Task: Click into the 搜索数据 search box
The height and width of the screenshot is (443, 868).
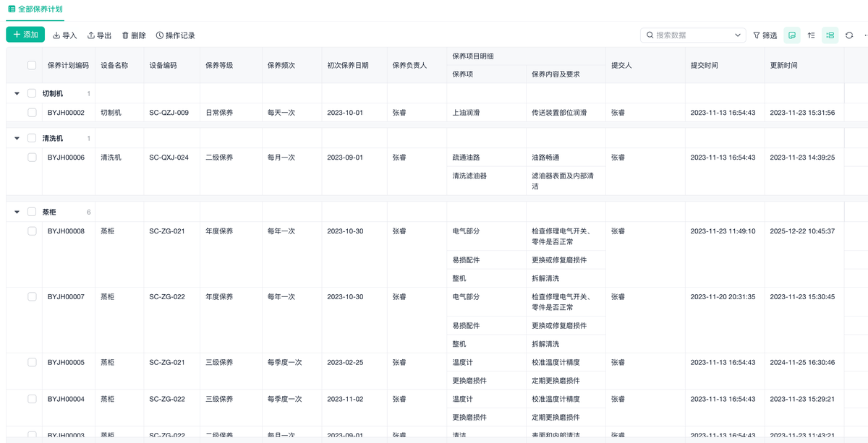Action: tap(691, 35)
